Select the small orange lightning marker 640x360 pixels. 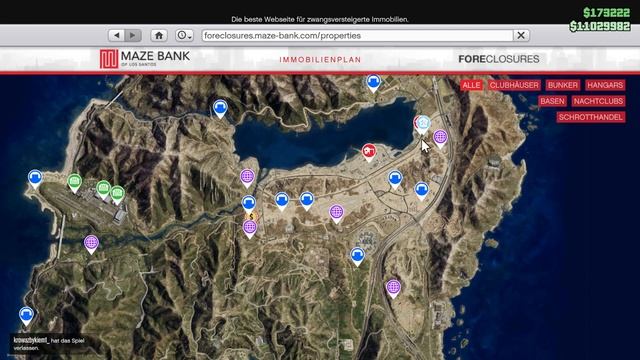pos(251,216)
